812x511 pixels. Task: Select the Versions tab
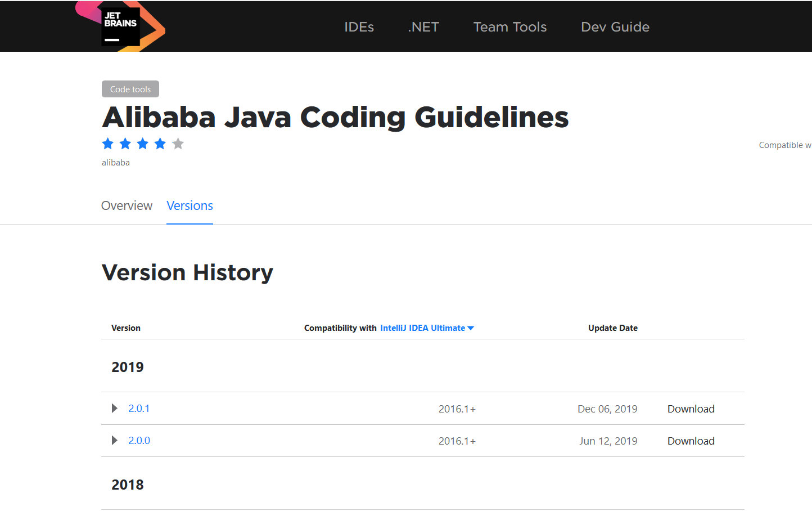190,205
